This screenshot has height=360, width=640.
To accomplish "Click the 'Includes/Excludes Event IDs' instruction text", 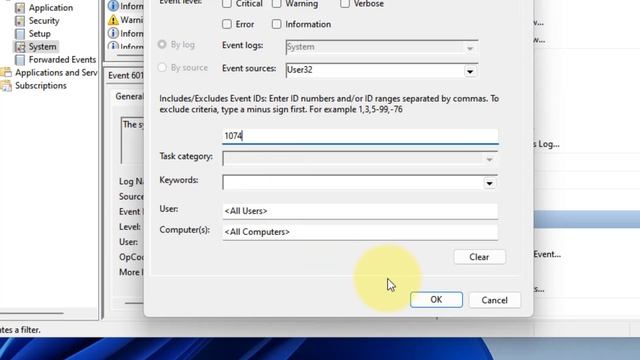I will pos(329,104).
